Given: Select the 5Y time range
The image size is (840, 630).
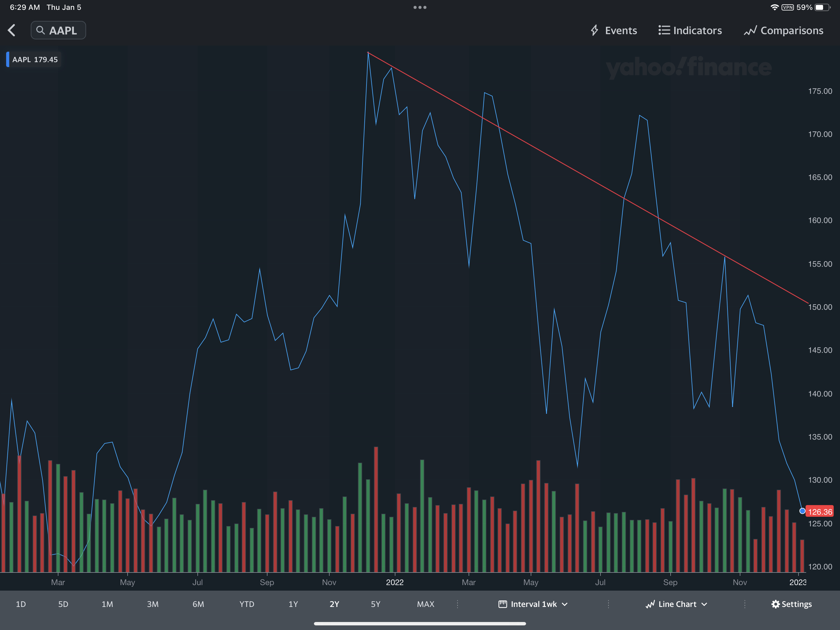Looking at the screenshot, I should pyautogui.click(x=375, y=604).
